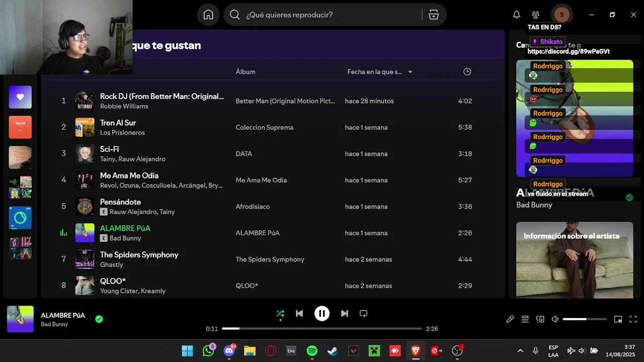Open ALAMBRE PúA title in player bar
644x362 pixels.
pos(63,315)
